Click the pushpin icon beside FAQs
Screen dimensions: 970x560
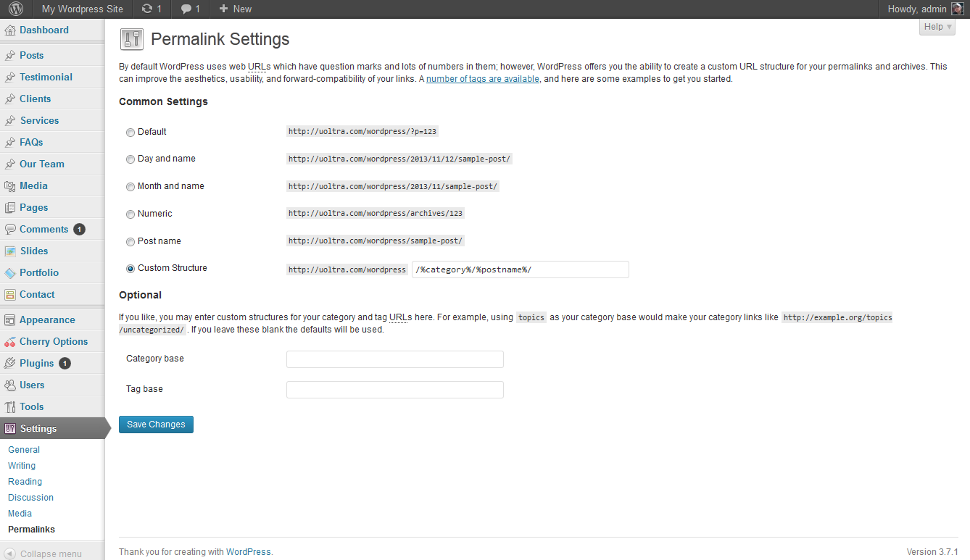[10, 142]
